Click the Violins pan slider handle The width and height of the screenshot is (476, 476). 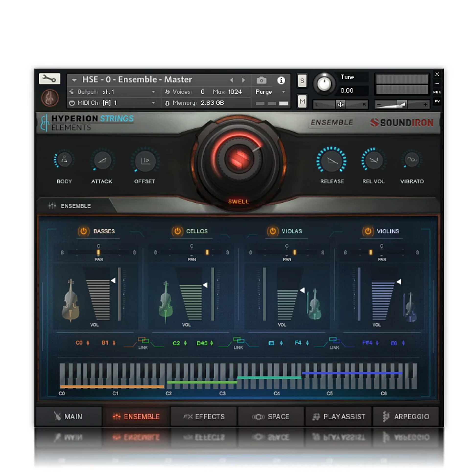tap(370, 252)
